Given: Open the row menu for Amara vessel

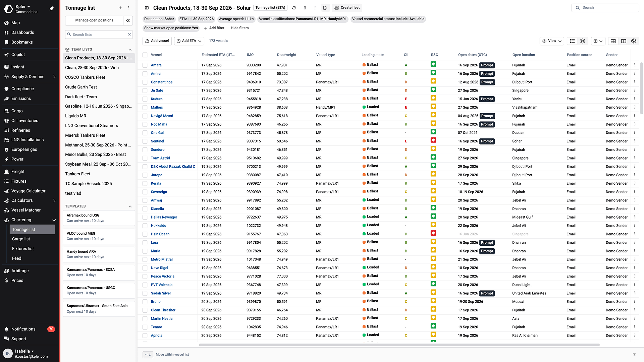Looking at the screenshot, I should (635, 65).
